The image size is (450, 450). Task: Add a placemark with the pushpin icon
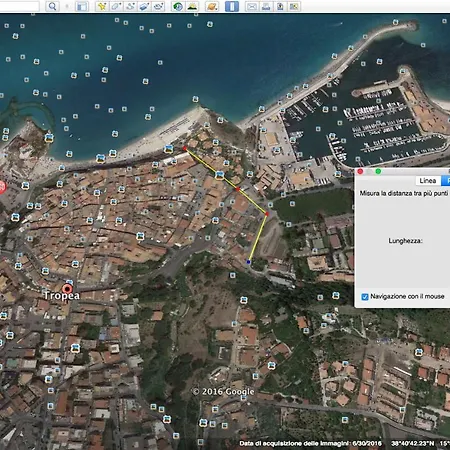[x=102, y=6]
